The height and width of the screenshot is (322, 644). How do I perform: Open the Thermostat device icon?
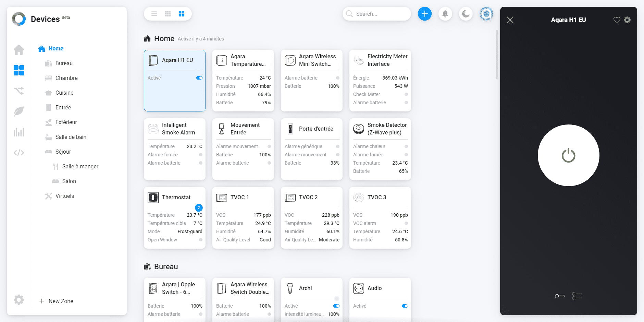tap(153, 198)
